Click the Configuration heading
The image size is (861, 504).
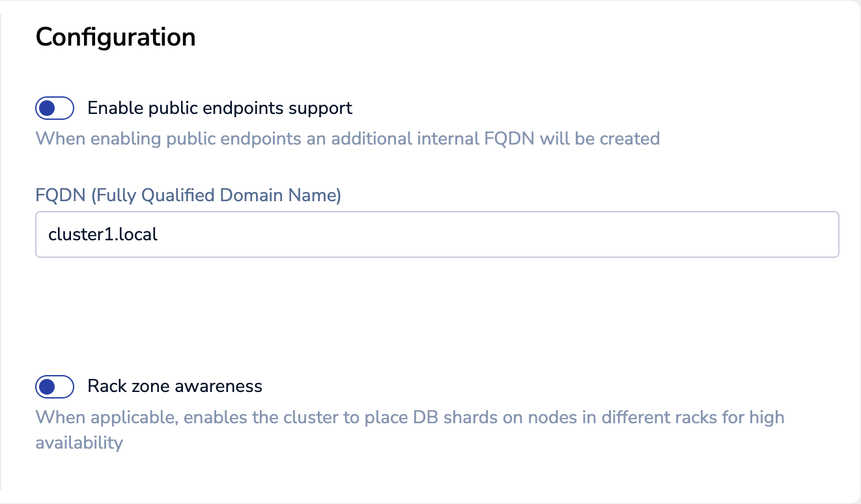115,37
